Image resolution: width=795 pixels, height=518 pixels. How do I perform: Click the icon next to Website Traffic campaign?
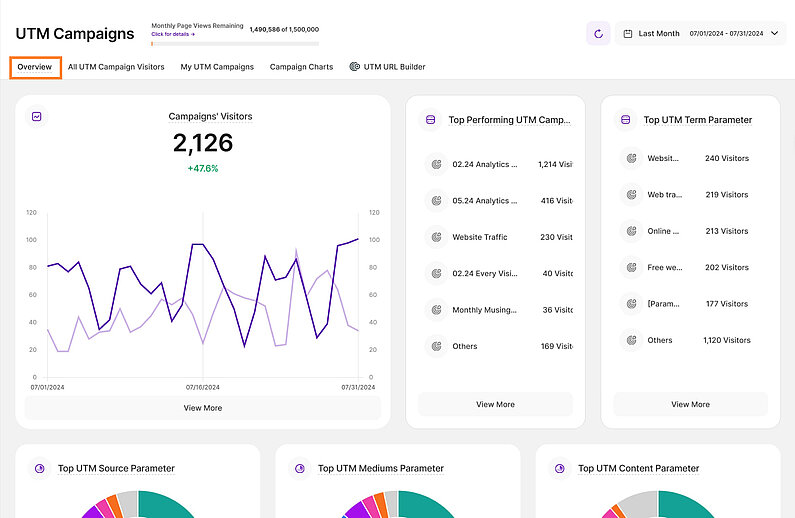pos(436,237)
